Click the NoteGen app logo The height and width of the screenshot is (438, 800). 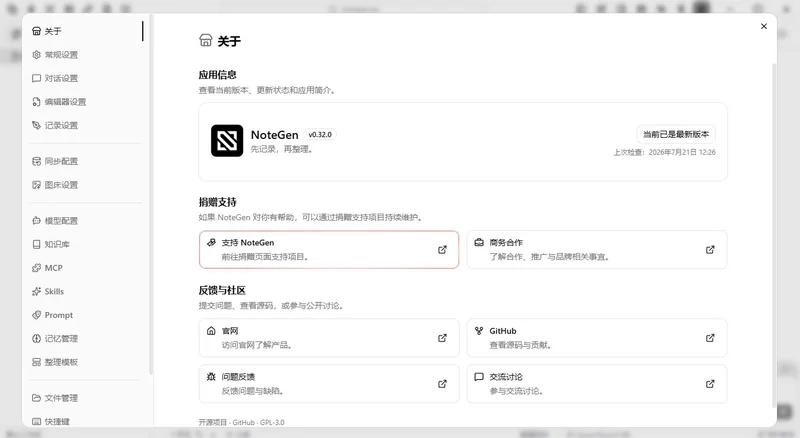click(227, 140)
